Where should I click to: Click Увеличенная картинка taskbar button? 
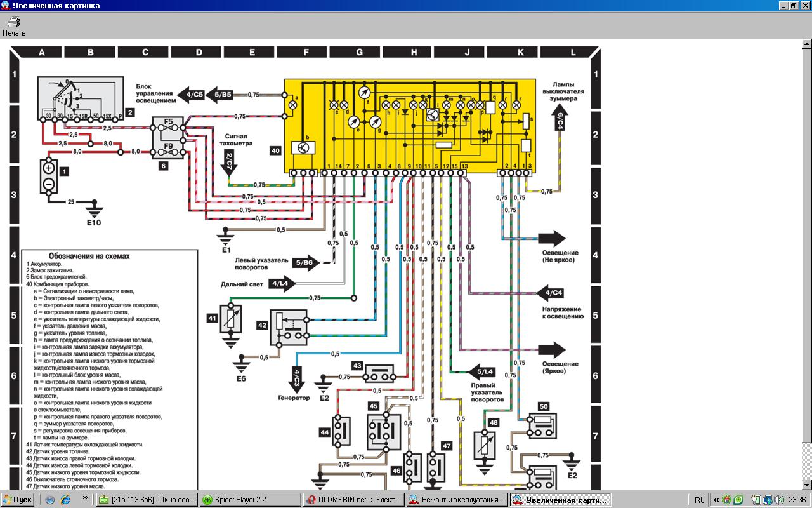(x=561, y=500)
